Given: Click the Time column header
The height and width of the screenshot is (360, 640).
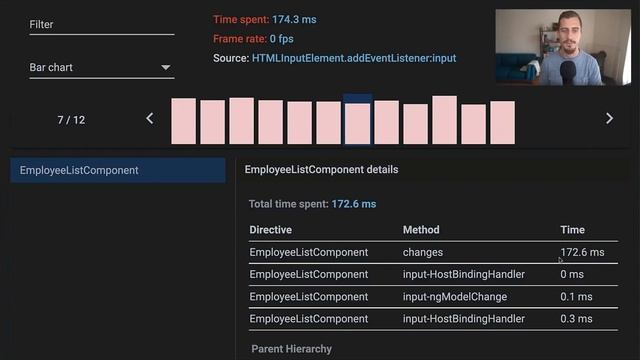Looking at the screenshot, I should pos(572,230).
